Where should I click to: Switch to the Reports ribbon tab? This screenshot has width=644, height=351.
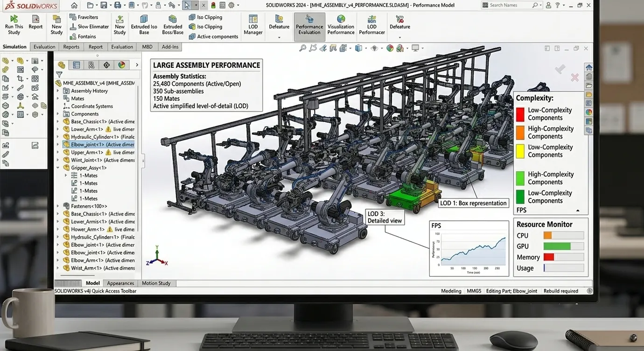pos(71,47)
